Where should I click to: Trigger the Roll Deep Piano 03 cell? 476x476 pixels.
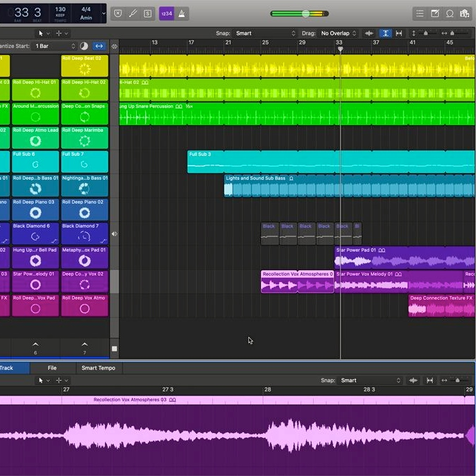pyautogui.click(x=35, y=209)
